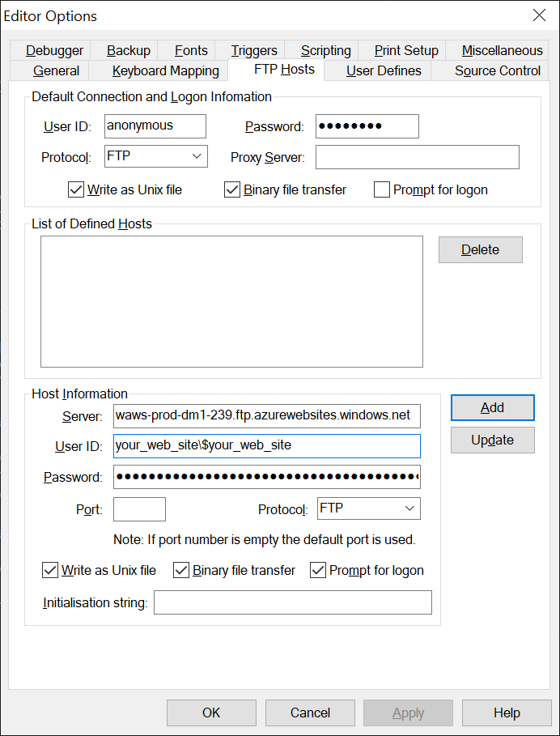
Task: Click the Delete button
Action: click(x=480, y=249)
